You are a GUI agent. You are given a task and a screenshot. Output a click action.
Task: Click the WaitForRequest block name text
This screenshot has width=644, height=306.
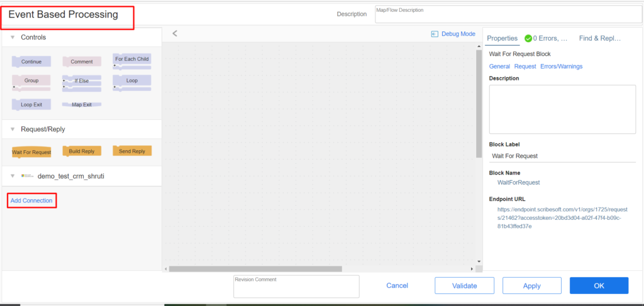[518, 183]
